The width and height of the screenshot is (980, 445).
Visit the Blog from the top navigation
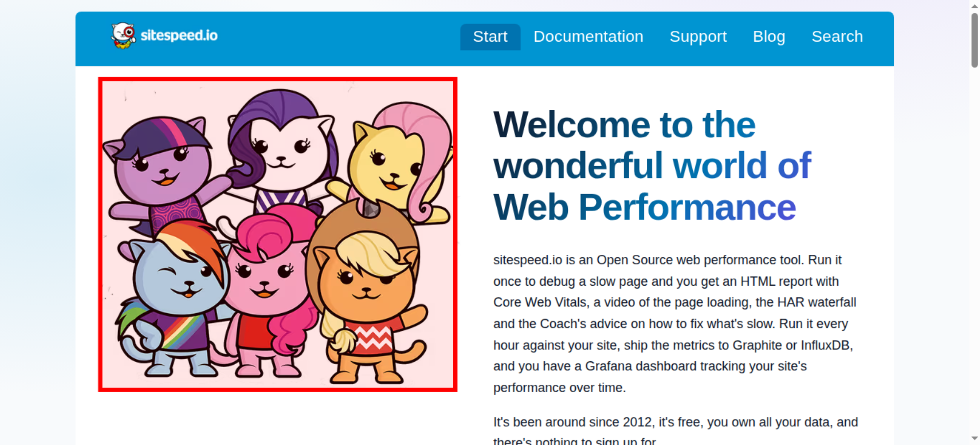(769, 37)
